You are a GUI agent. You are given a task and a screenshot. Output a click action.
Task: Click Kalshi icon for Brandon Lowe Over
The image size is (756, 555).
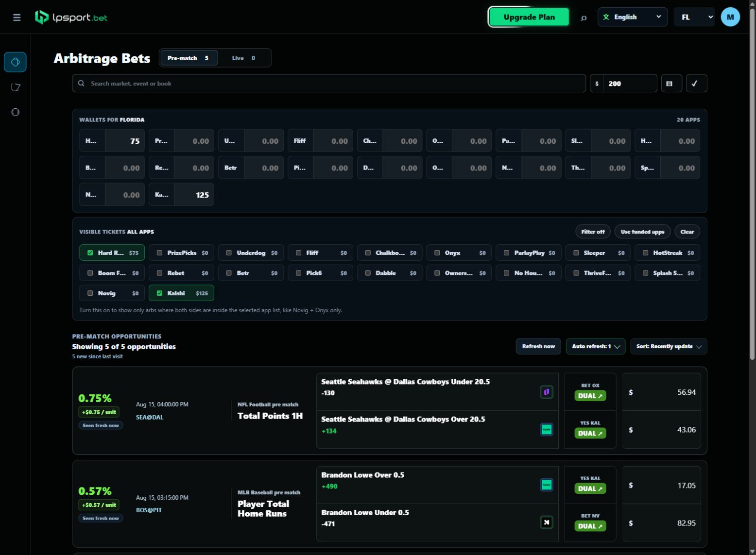[x=547, y=485]
